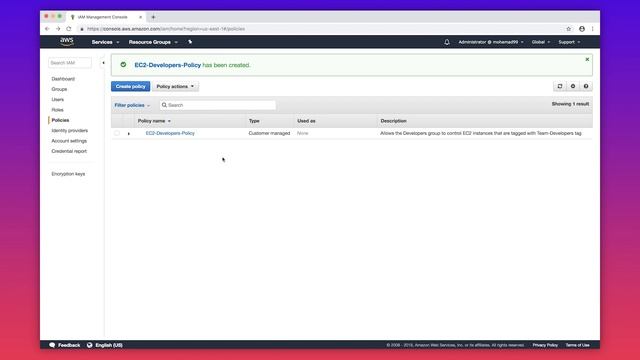
Task: Click the Feedback link in footer
Action: pyautogui.click(x=69, y=345)
